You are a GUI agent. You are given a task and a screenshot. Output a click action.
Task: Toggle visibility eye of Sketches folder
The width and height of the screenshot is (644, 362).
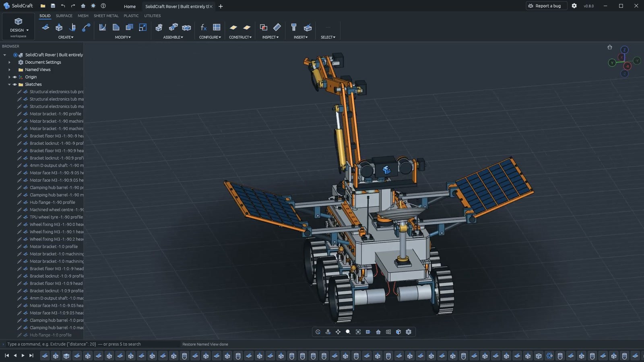(x=15, y=84)
